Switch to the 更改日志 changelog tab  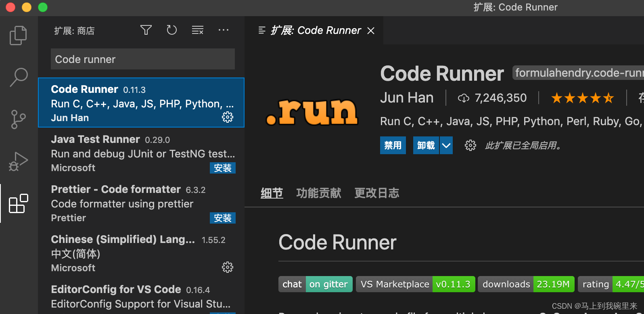377,193
